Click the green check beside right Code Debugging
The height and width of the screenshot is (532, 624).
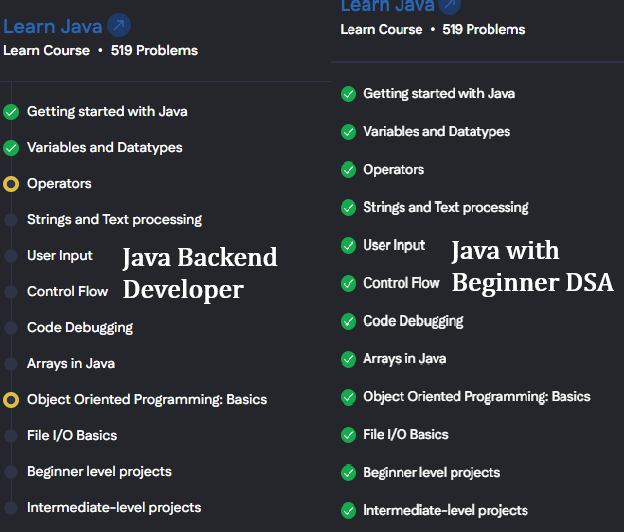coord(349,321)
